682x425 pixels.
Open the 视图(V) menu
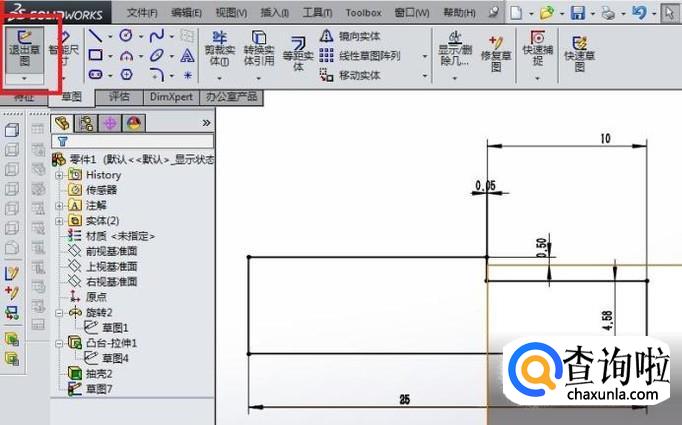[231, 13]
